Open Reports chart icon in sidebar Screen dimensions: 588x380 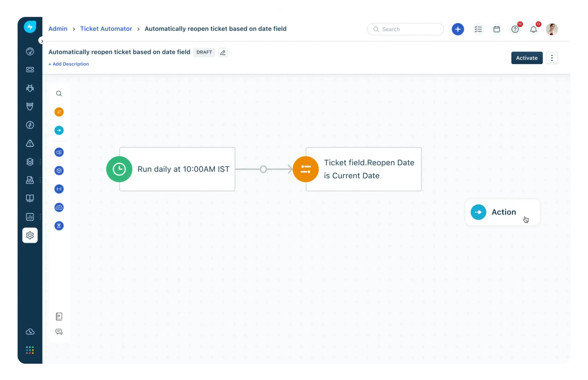(x=30, y=217)
